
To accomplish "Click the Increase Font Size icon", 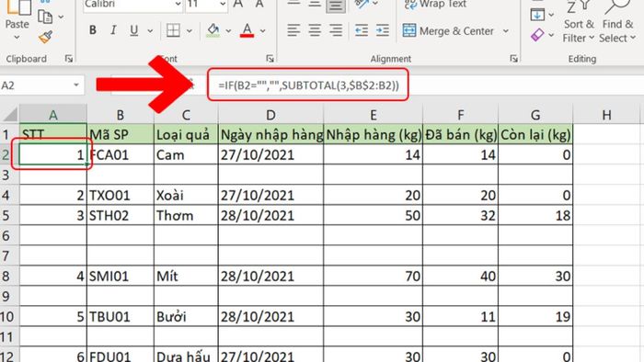I will (x=238, y=4).
